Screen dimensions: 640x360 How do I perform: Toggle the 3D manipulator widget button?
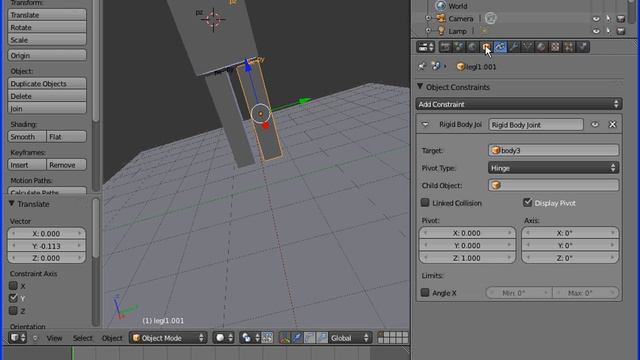284,338
